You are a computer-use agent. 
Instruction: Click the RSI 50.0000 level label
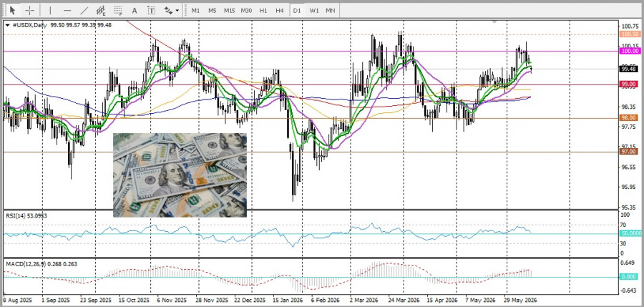(631, 233)
